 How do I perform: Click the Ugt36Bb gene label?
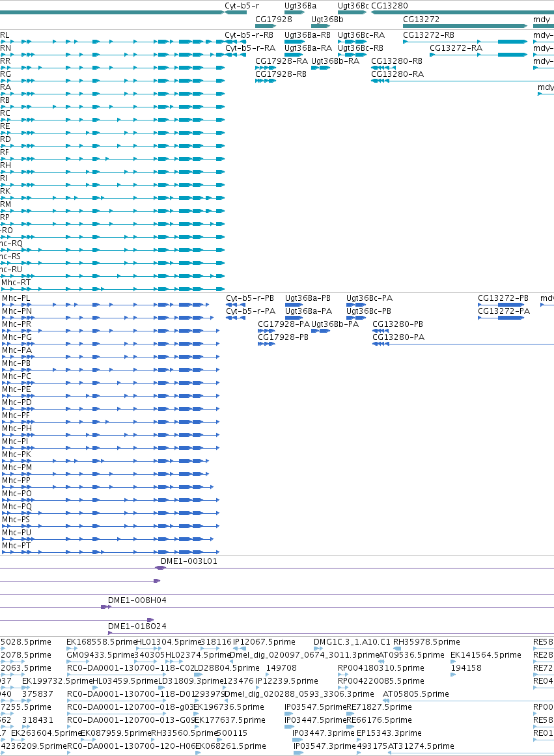tap(327, 20)
